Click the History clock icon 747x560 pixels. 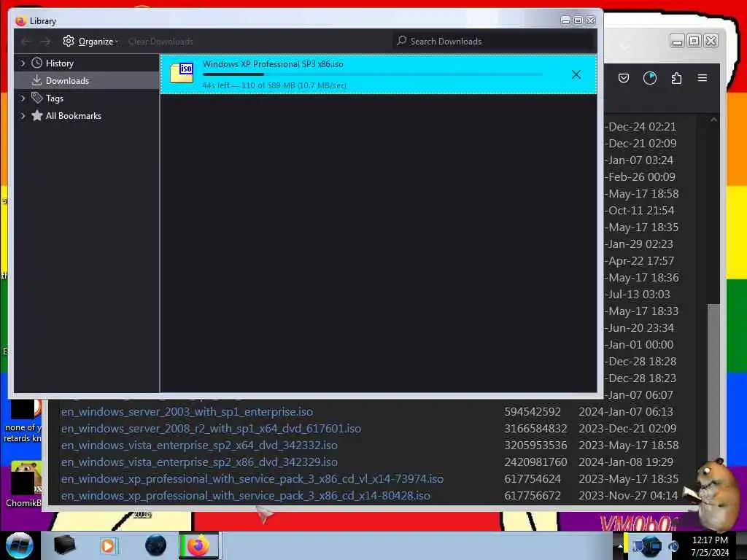pos(36,63)
